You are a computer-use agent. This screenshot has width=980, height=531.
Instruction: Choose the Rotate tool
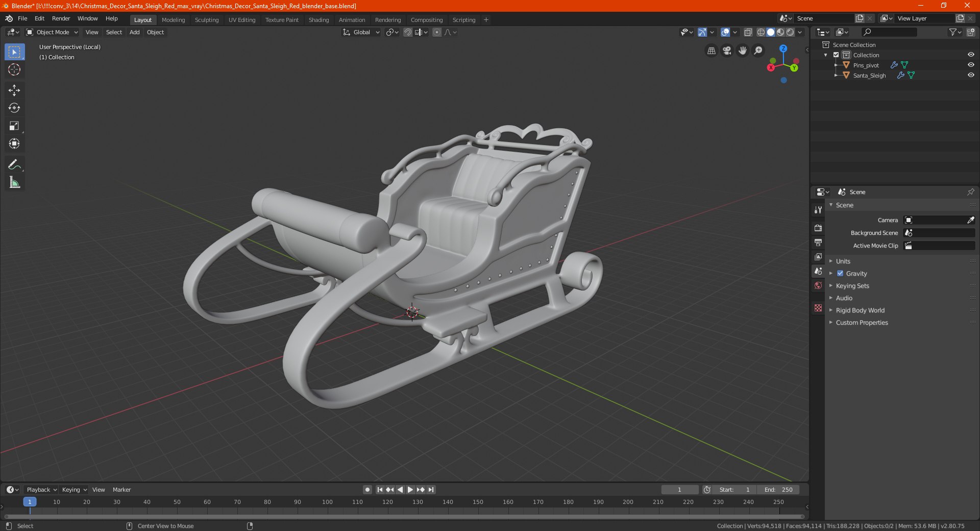tap(14, 108)
